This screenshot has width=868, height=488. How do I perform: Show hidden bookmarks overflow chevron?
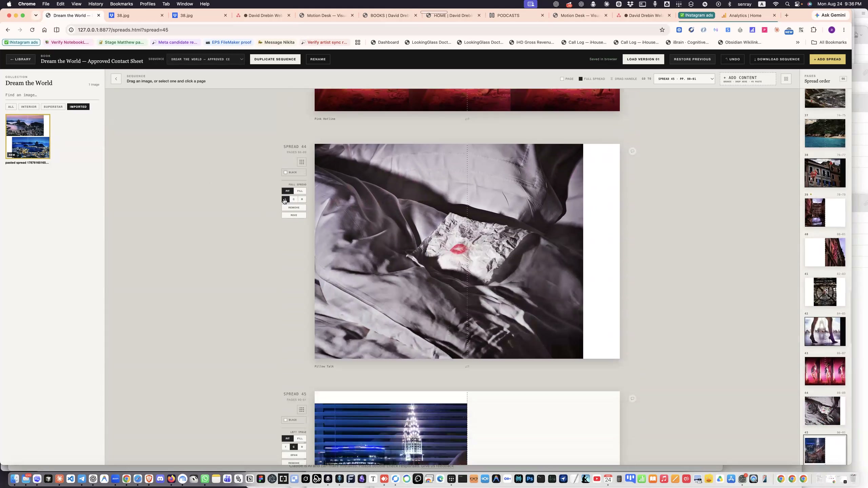pos(797,42)
